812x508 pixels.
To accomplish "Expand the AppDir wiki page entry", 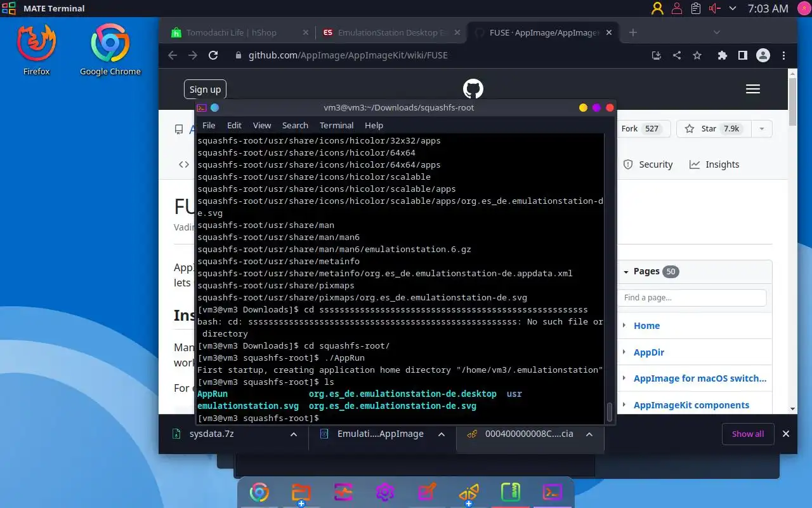I will (625, 352).
